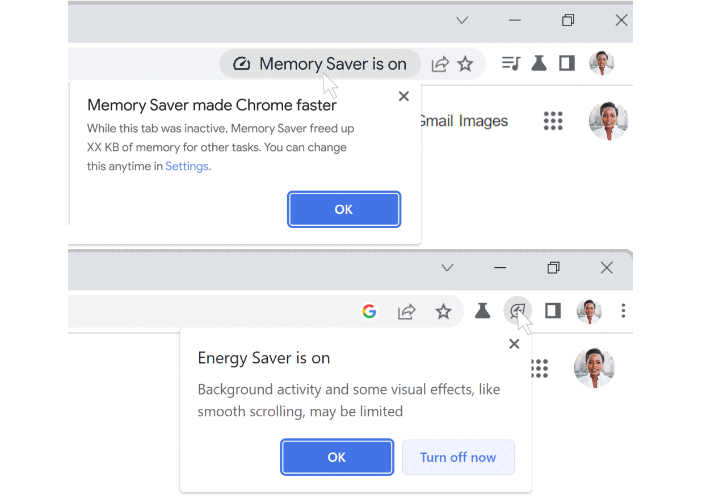702x497 pixels.
Task: Close the Energy Saver popup
Action: pos(514,344)
